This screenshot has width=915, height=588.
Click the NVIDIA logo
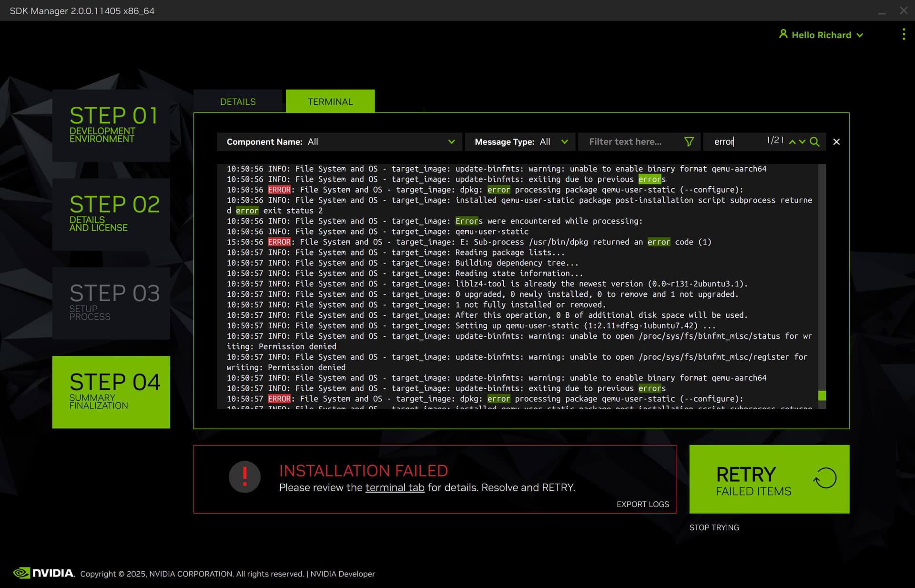click(x=43, y=573)
